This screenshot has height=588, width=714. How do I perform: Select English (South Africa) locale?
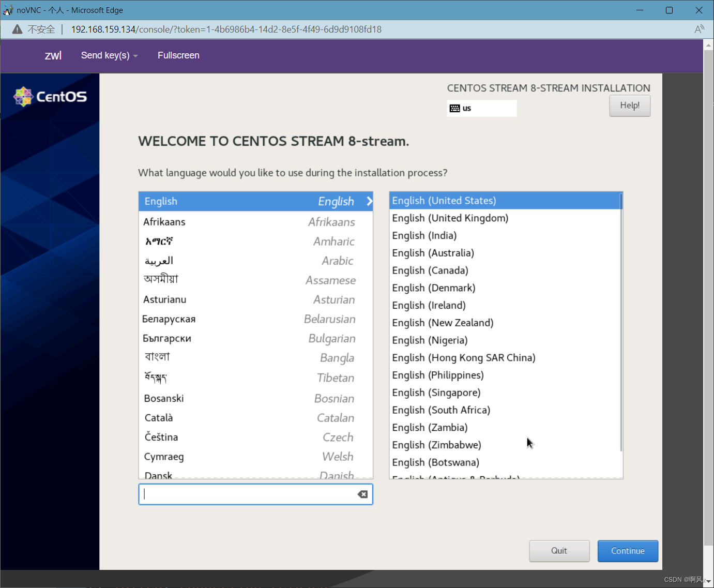505,410
